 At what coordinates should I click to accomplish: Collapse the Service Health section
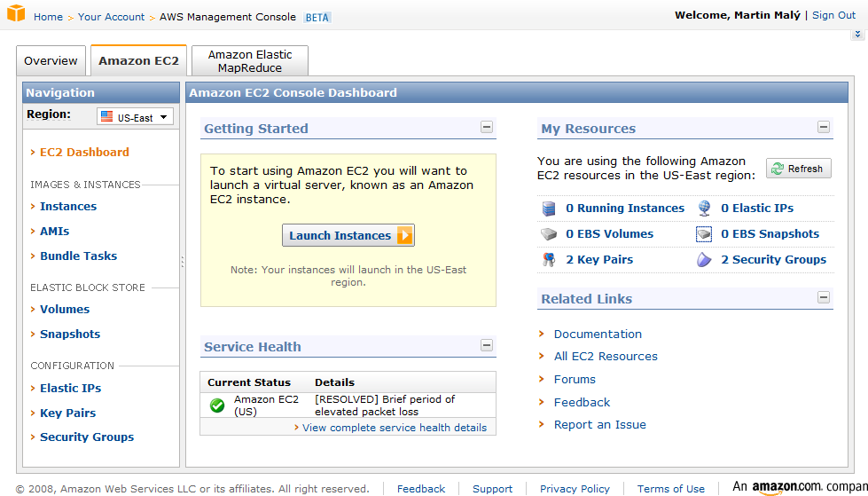486,345
